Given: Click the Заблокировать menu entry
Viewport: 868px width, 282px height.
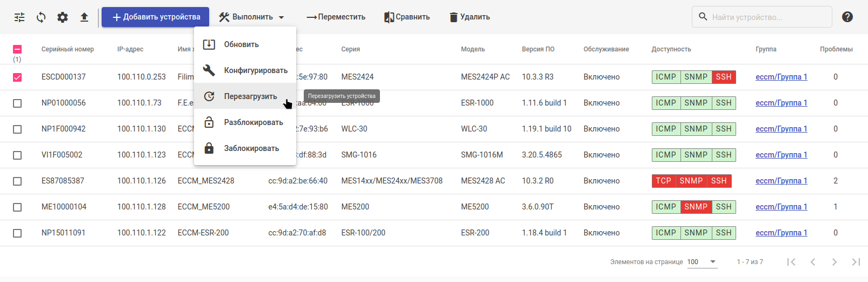Looking at the screenshot, I should 251,148.
